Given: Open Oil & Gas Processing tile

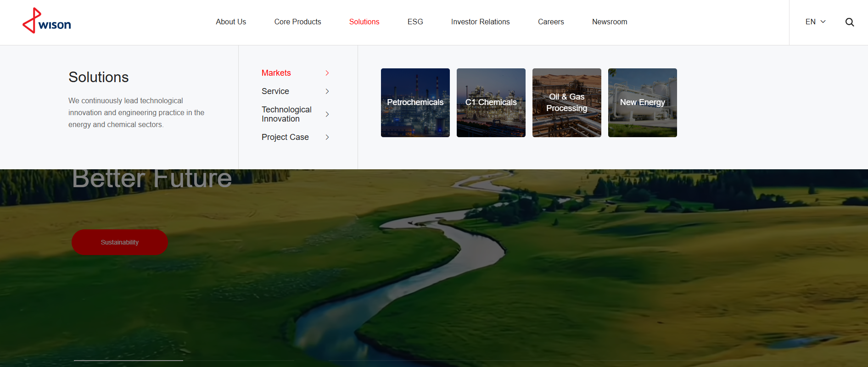Looking at the screenshot, I should tap(566, 103).
